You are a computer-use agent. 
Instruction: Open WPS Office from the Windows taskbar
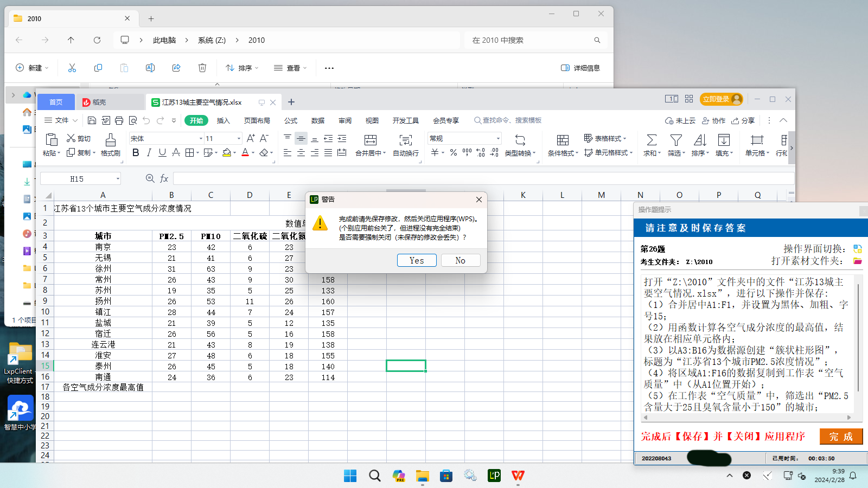pyautogui.click(x=518, y=476)
